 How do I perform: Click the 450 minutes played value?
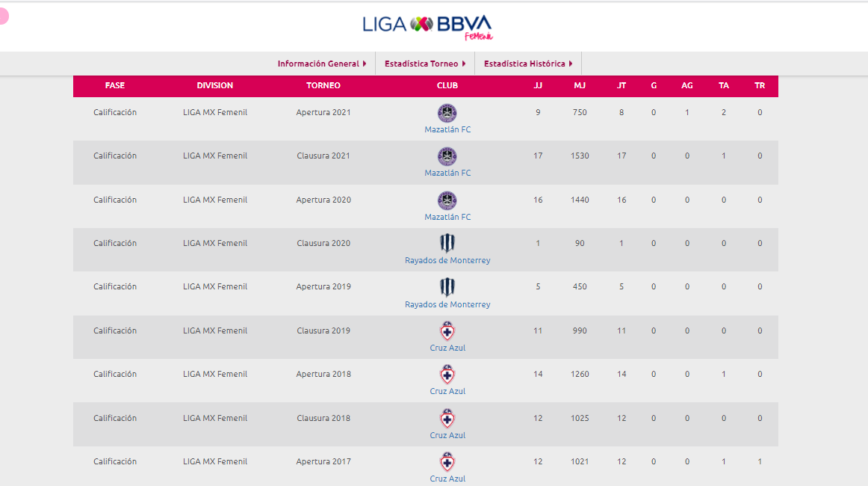pos(580,286)
